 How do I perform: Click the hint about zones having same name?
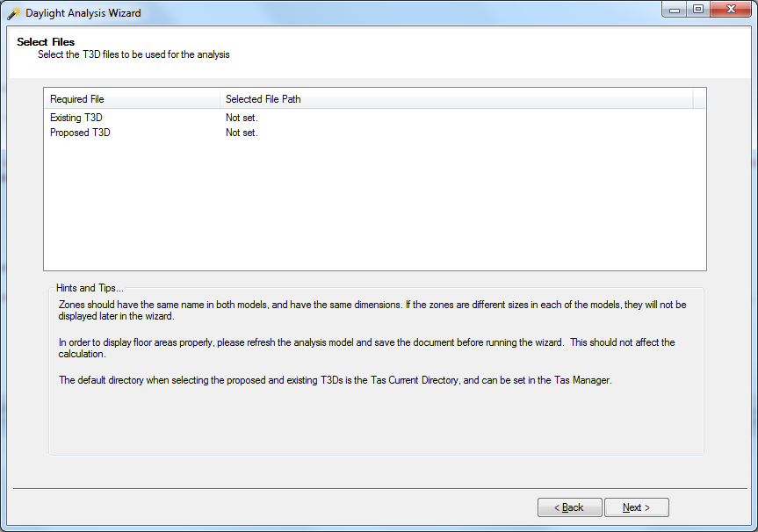[x=372, y=310]
